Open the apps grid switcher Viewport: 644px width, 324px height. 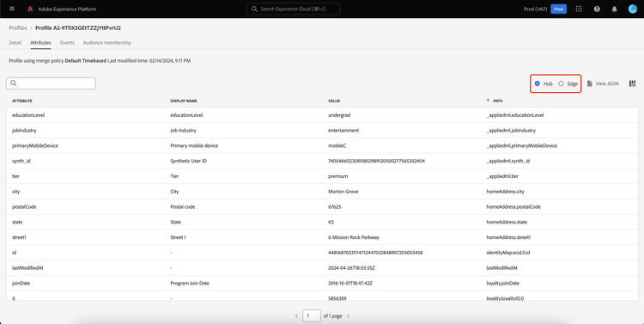point(579,9)
